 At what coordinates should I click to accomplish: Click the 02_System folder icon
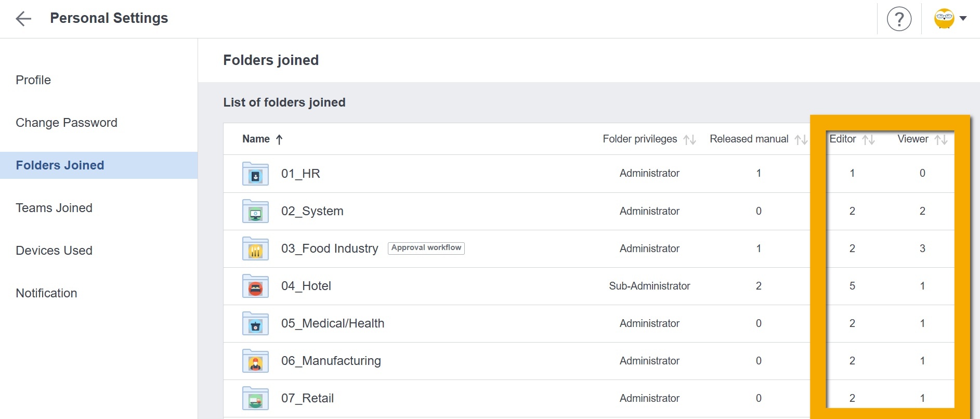coord(255,211)
